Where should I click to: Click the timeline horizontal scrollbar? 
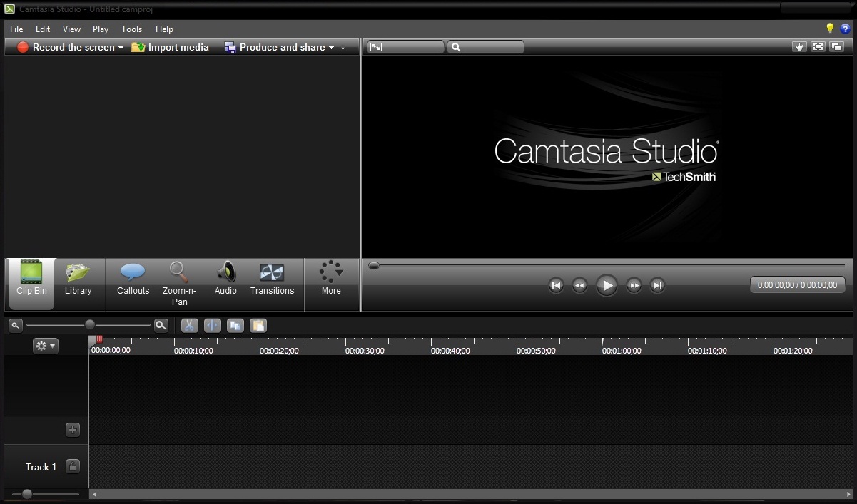click(x=471, y=493)
